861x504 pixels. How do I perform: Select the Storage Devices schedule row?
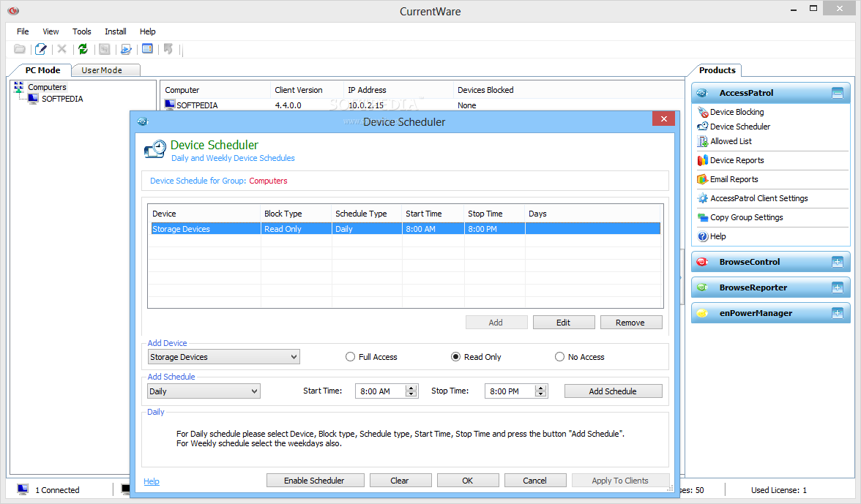[406, 229]
